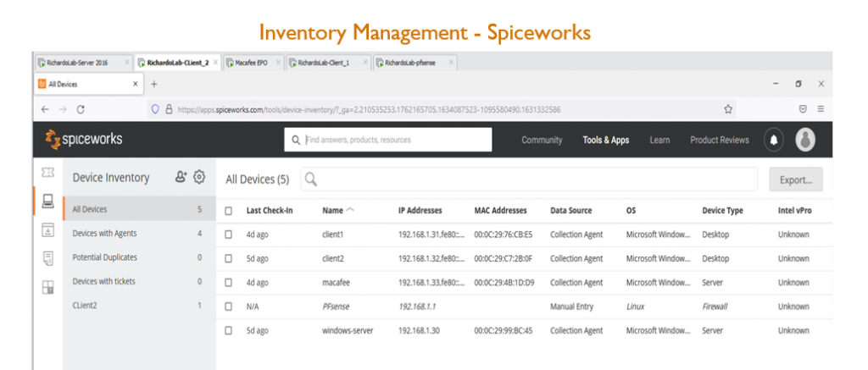868x370 pixels.
Task: Open Product Reviews
Action: 719,140
